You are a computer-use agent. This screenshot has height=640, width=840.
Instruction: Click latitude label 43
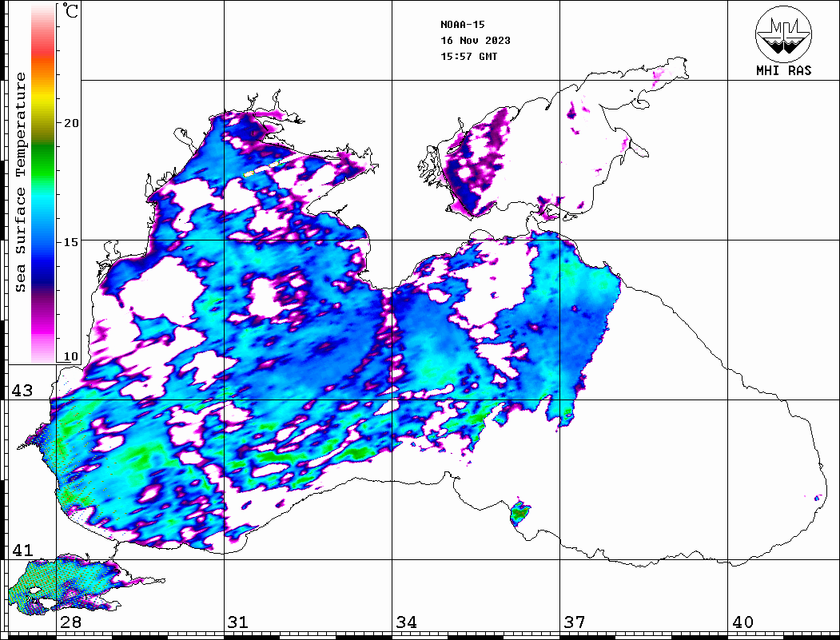(x=22, y=391)
